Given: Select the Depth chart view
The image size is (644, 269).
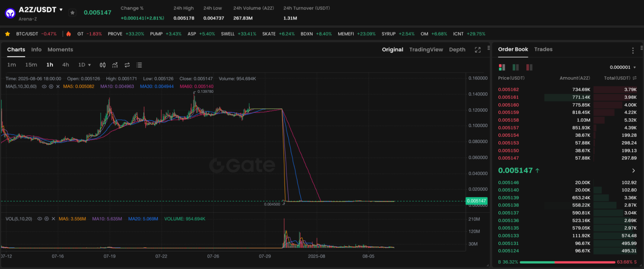Looking at the screenshot, I should click(457, 50).
